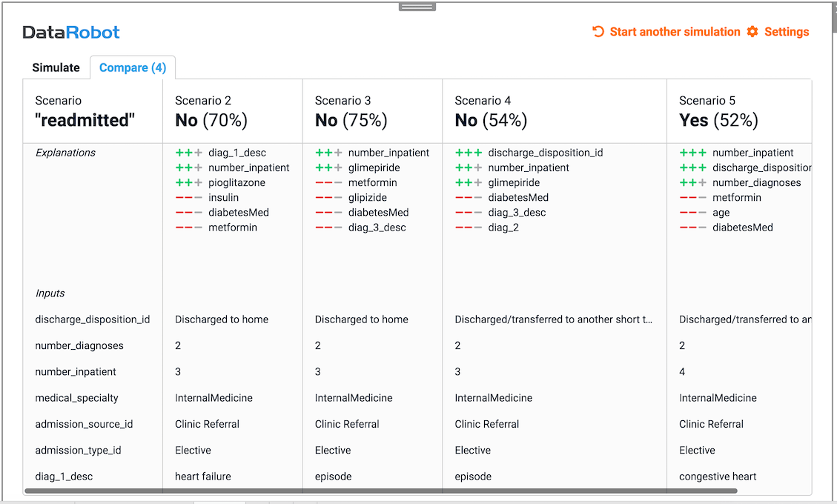837x504 pixels.
Task: Click green plus indicator beside diag_1_desc
Action: pyautogui.click(x=188, y=153)
